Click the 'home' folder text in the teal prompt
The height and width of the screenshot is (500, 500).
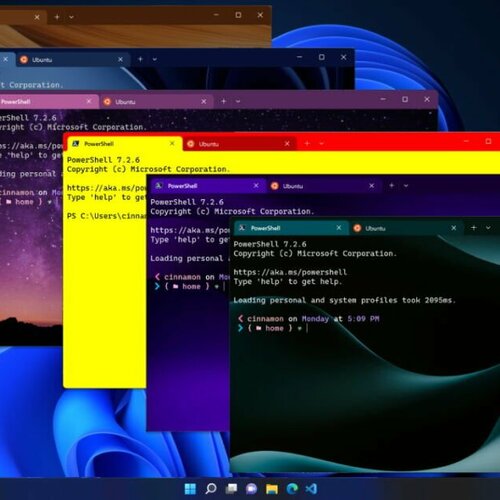[274, 328]
